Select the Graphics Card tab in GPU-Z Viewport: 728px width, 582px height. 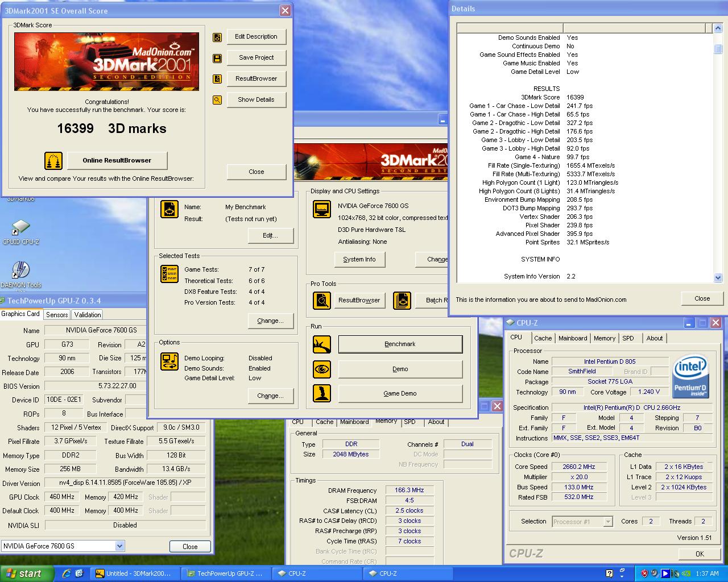[20, 314]
